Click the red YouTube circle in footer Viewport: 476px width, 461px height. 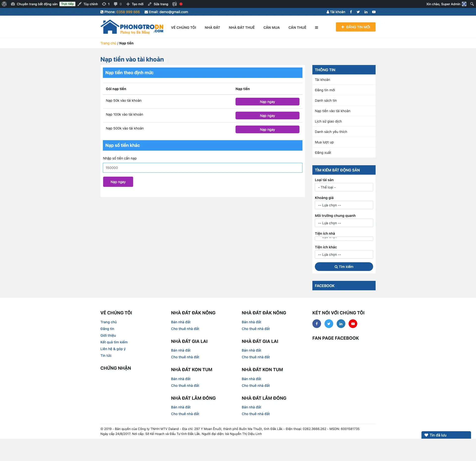[x=353, y=324]
